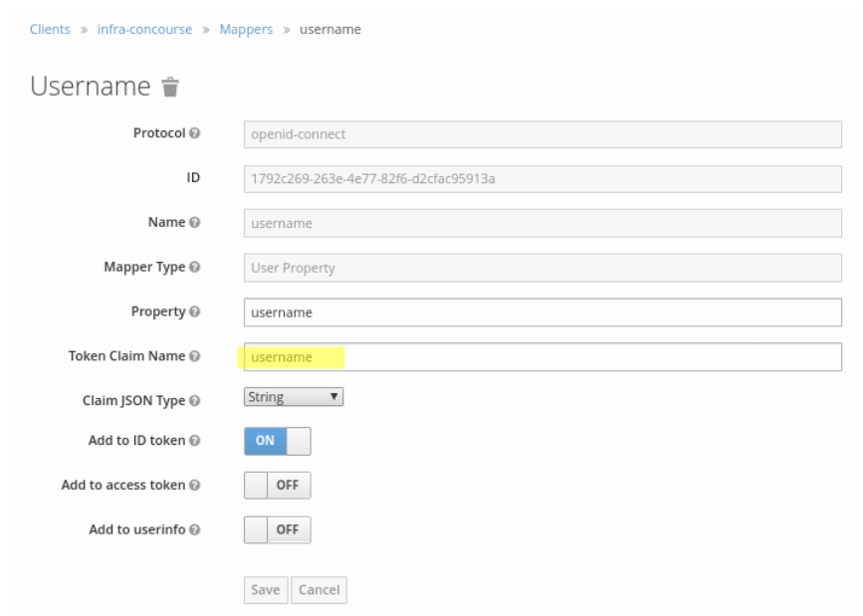863x616 pixels.
Task: Click the trash icon beside Username
Action: click(x=170, y=88)
